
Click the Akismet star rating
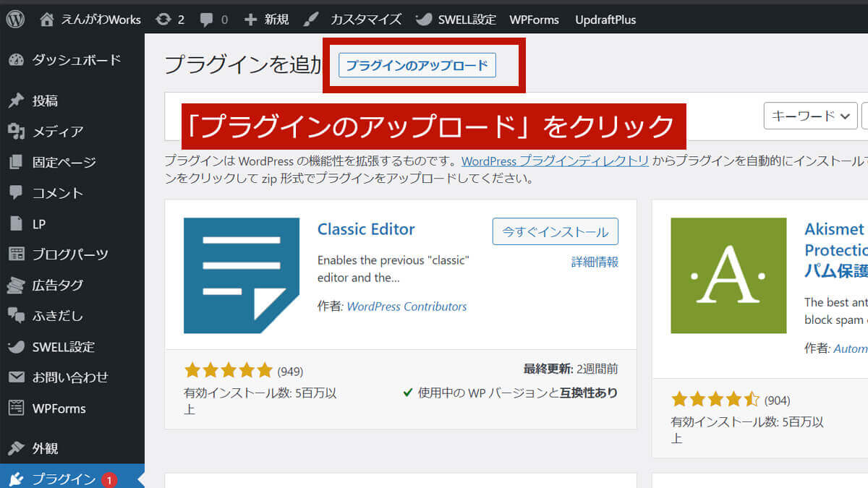(x=715, y=400)
